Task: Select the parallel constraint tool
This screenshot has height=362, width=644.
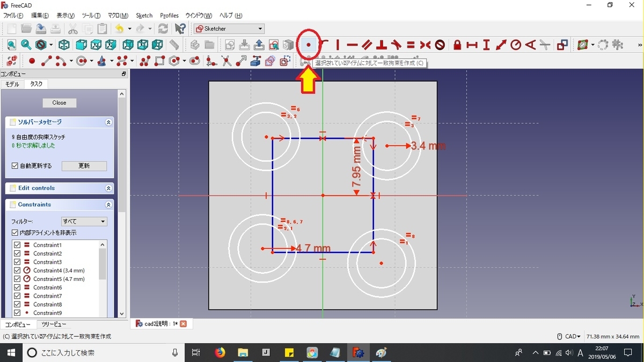Action: point(367,45)
